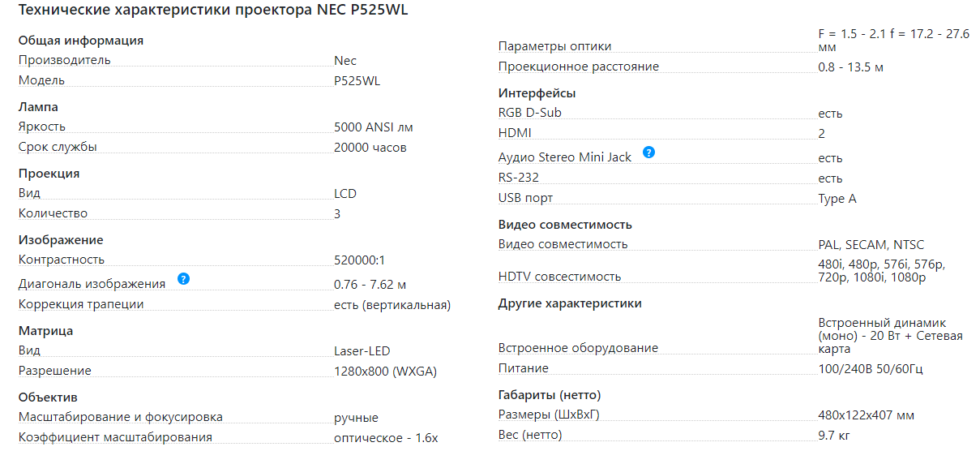
Task: Select the Производитель label
Action: (65, 60)
